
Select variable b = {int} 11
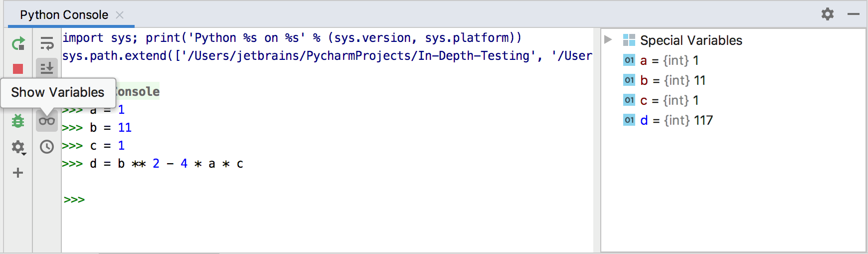pyautogui.click(x=672, y=80)
